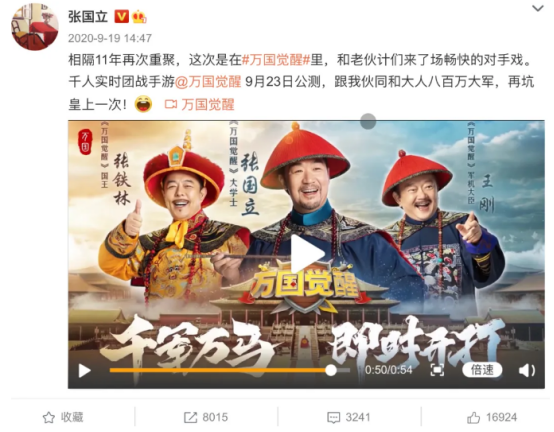Click the crown membership badge icon
Image resolution: width=554 pixels, height=432 pixels.
(139, 17)
